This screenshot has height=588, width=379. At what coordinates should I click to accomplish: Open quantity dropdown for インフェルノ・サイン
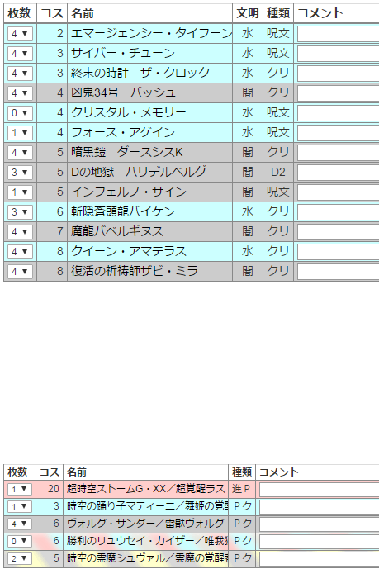[21, 192]
